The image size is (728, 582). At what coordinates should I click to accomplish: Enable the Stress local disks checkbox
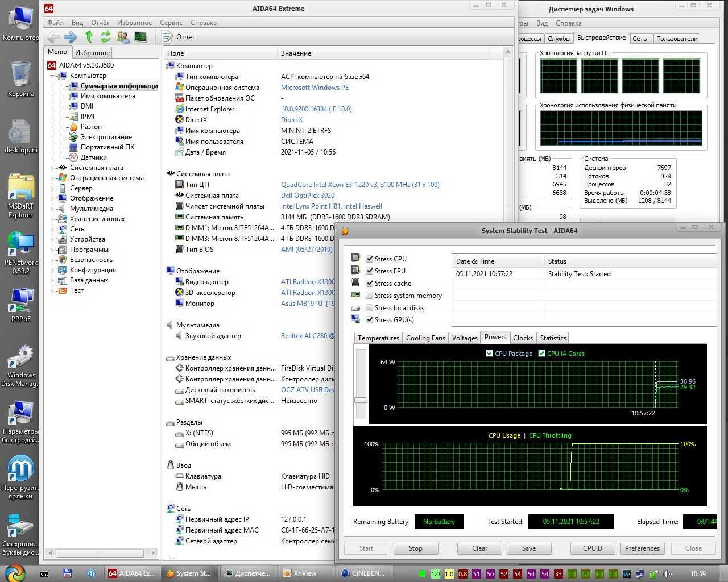pyautogui.click(x=370, y=307)
